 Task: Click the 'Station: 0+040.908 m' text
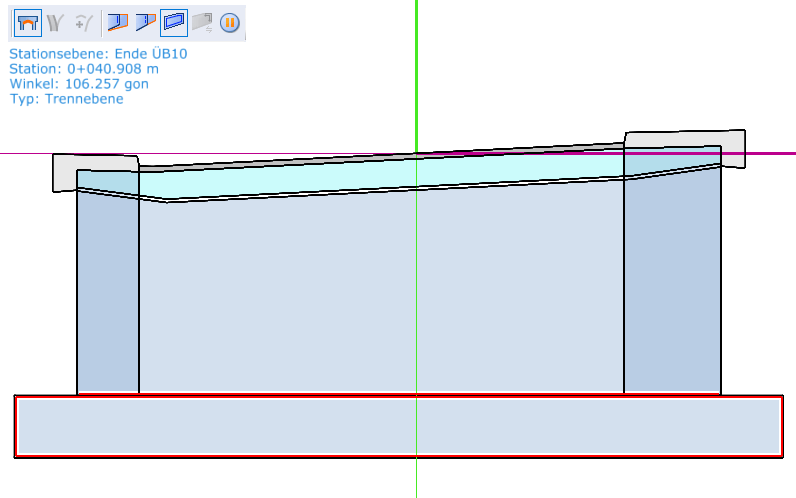(x=84, y=69)
